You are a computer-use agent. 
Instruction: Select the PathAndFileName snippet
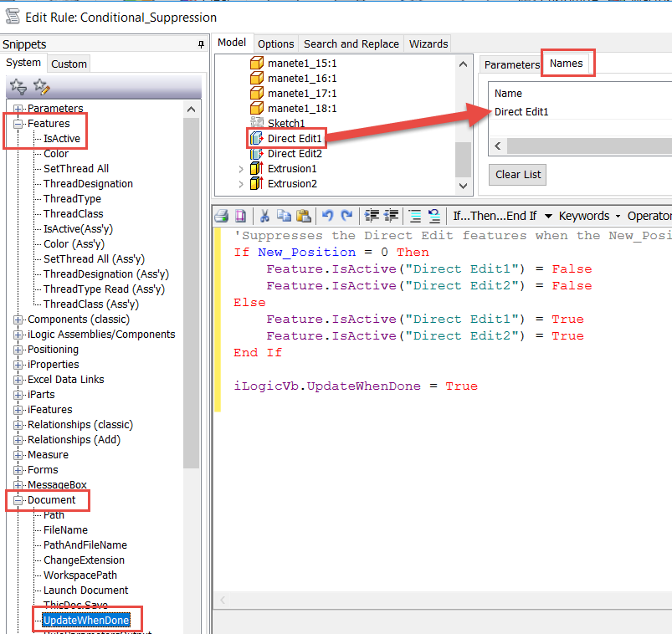(x=85, y=545)
